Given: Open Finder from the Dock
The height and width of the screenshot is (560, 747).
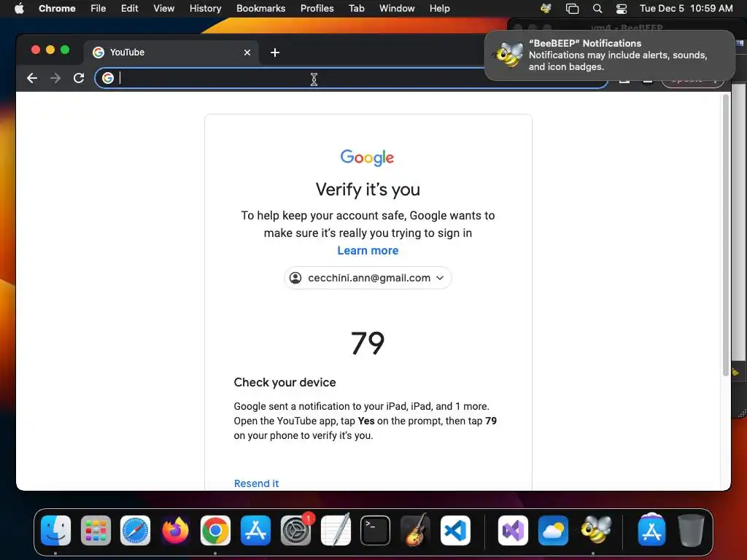Looking at the screenshot, I should (55, 531).
